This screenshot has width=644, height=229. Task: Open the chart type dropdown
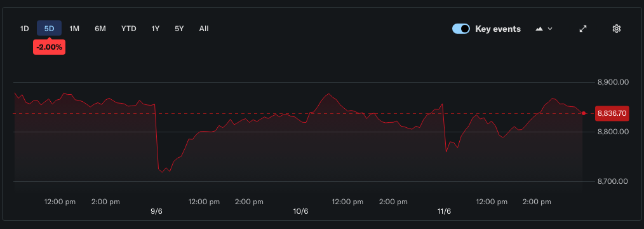tap(544, 29)
